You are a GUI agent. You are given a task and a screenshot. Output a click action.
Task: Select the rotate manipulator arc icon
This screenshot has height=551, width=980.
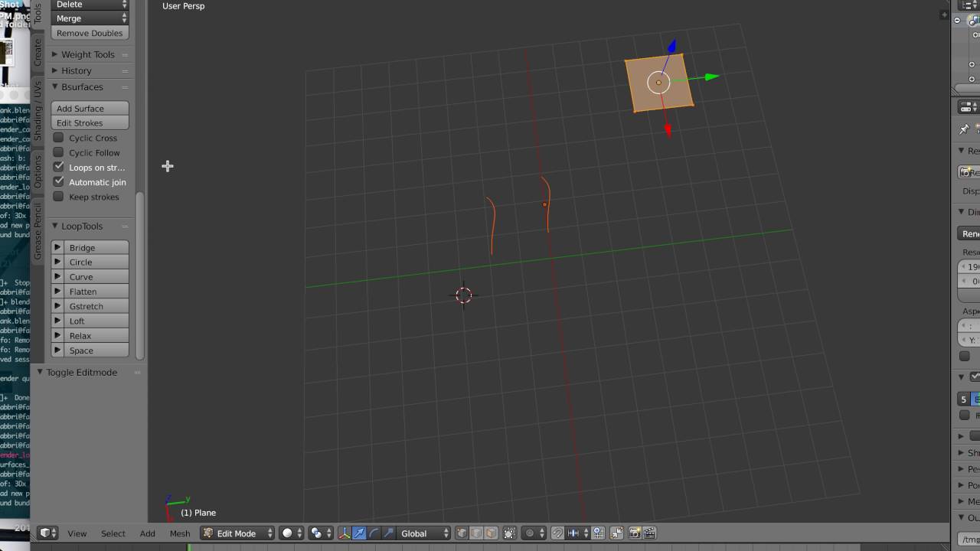(x=374, y=533)
